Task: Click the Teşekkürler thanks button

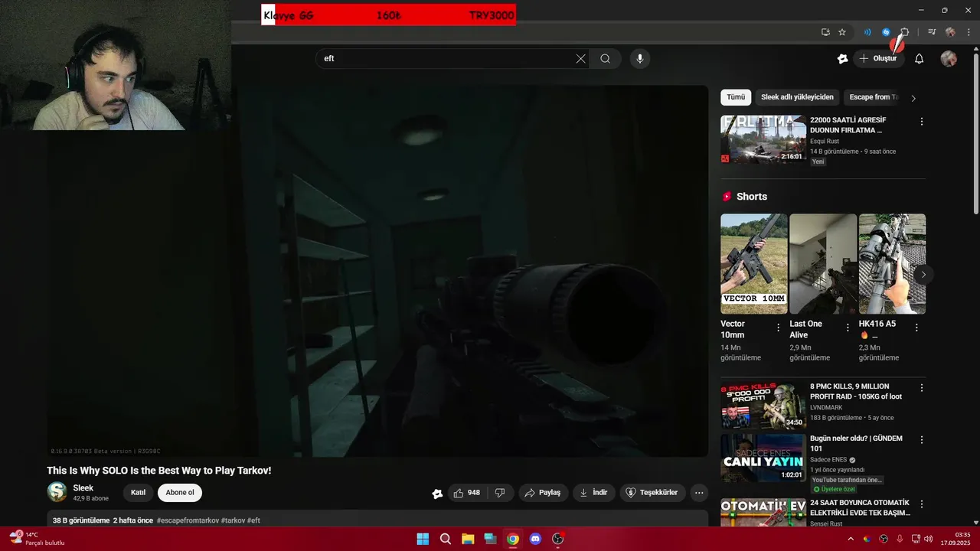Action: tap(652, 493)
